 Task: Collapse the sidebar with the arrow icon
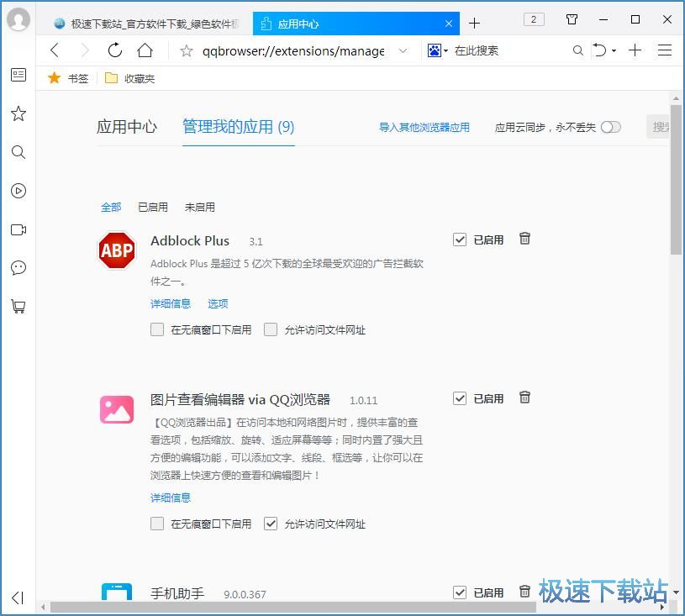pyautogui.click(x=18, y=598)
